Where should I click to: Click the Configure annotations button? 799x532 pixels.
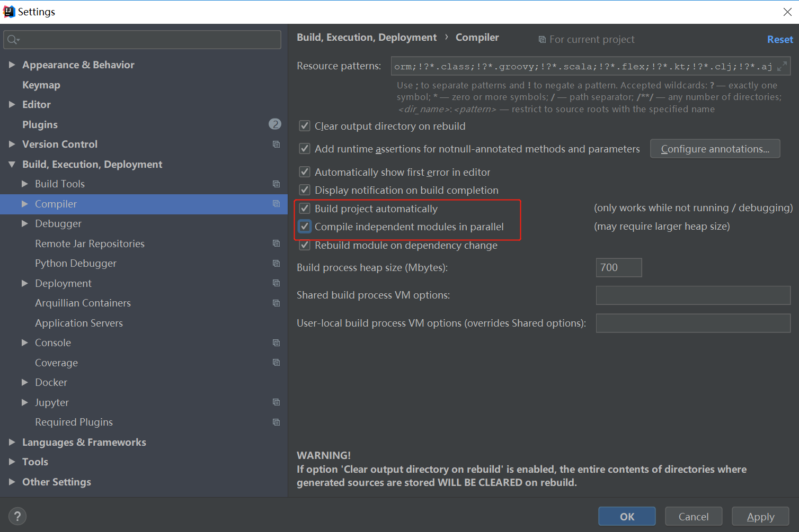[715, 149]
